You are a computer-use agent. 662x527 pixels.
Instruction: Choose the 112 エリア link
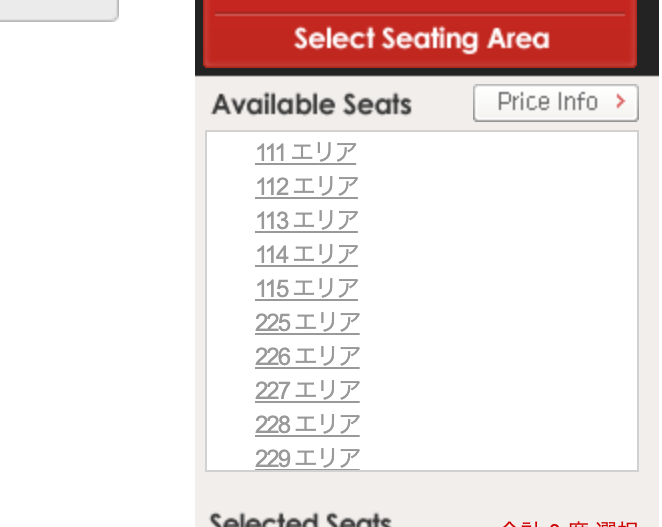pos(306,187)
